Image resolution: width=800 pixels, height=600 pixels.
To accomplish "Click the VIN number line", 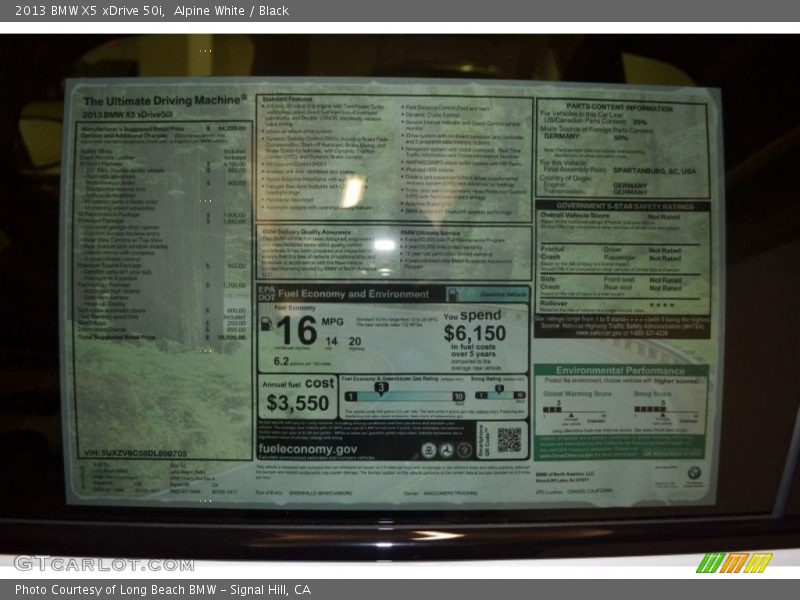I will coord(135,453).
